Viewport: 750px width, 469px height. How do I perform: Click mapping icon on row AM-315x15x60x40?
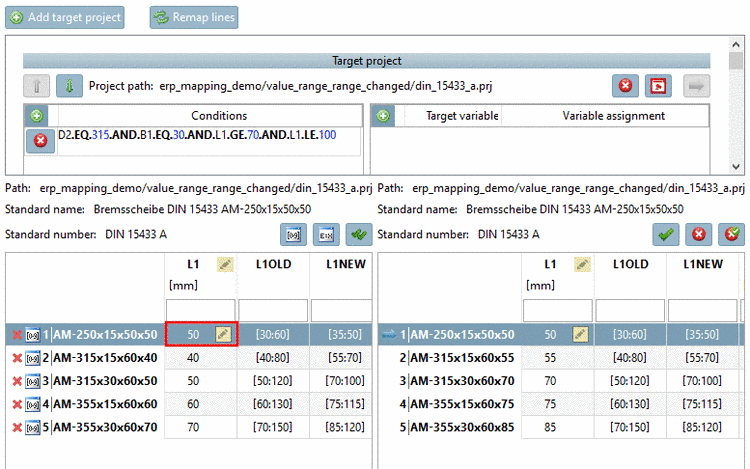click(x=33, y=358)
